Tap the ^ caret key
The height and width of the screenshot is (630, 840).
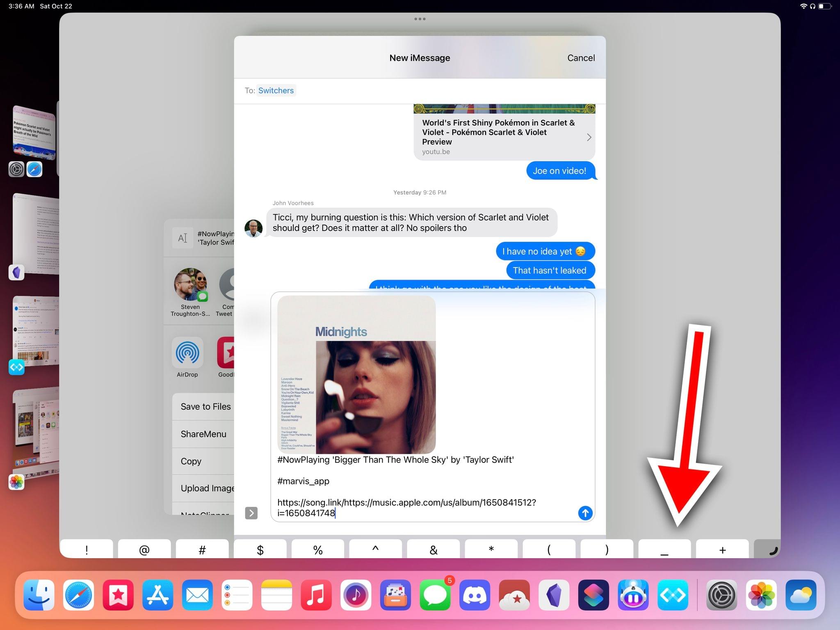point(376,549)
